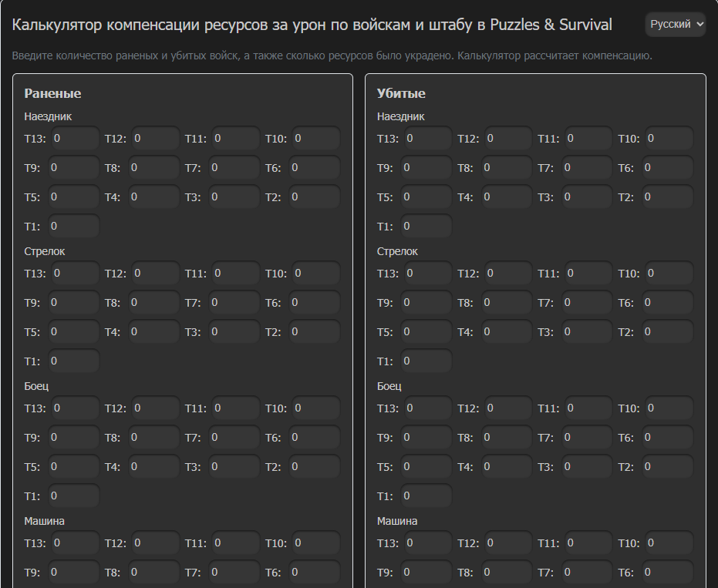Click the wounded Наездник T13 input field

(x=76, y=139)
